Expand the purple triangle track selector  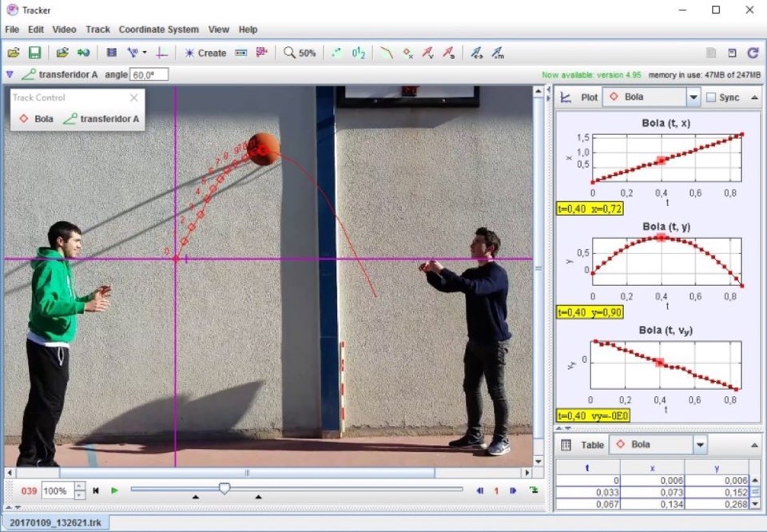coord(10,74)
